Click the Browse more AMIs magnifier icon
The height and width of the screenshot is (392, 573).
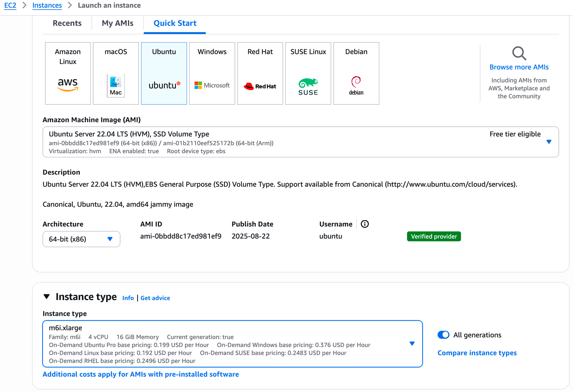519,53
